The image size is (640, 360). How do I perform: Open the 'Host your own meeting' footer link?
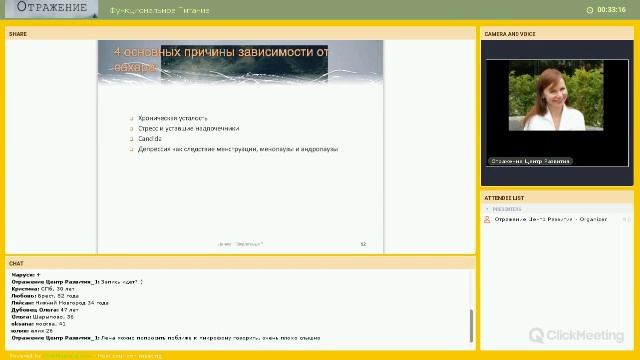pyautogui.click(x=129, y=356)
